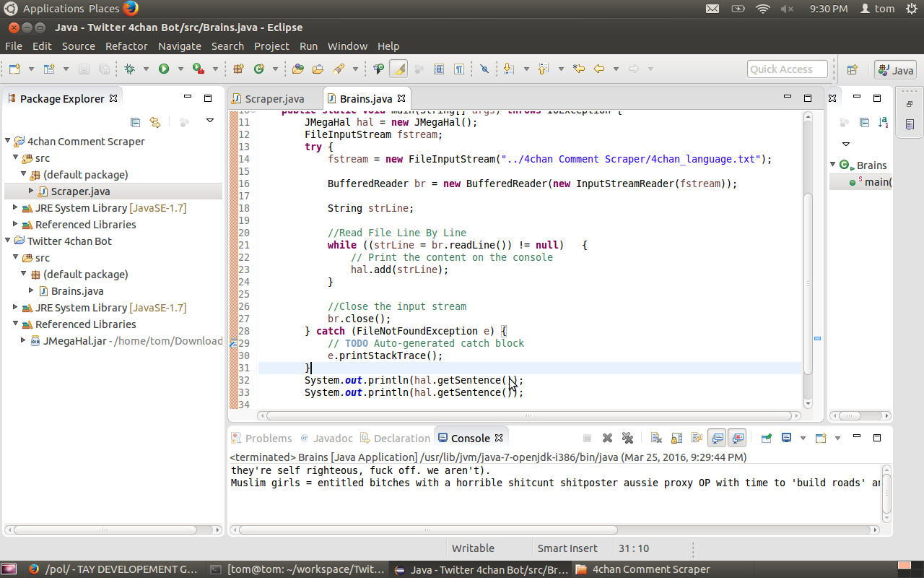Collapse All in Package Explorer
Viewport: 924px width, 578px height.
click(x=135, y=122)
